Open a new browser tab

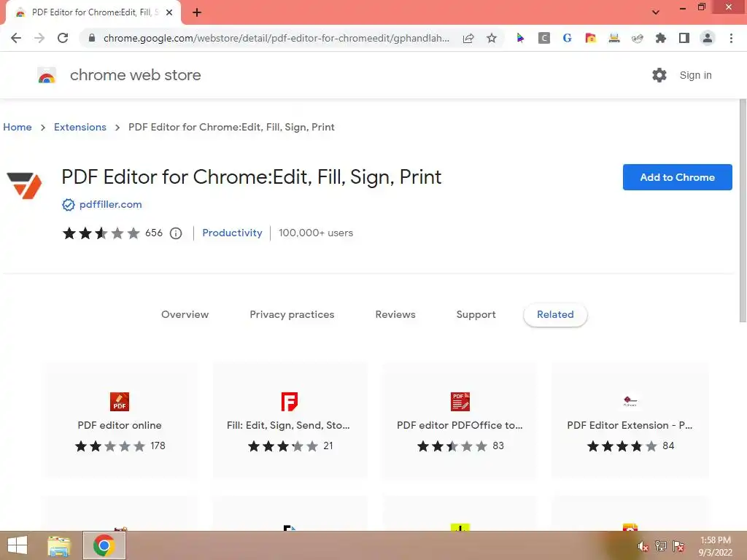click(x=197, y=12)
